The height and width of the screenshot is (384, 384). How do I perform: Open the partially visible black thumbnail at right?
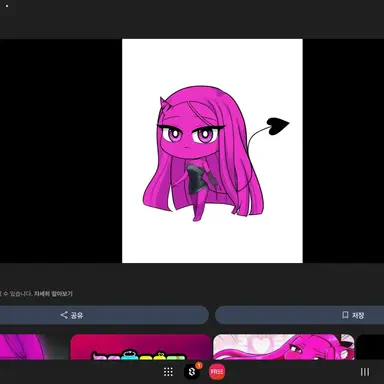click(370, 347)
